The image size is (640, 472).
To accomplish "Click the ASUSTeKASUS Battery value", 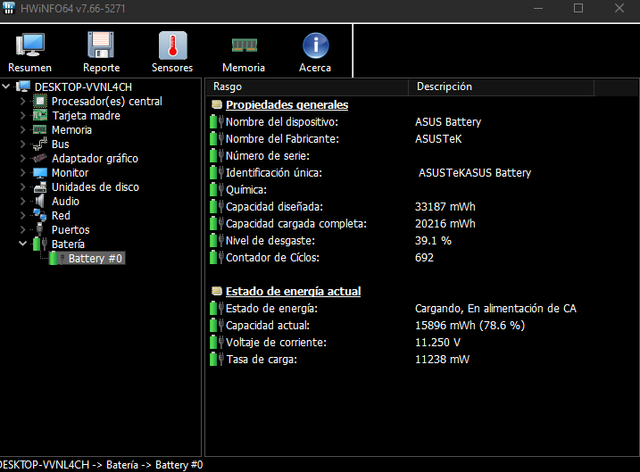I will pos(475,173).
